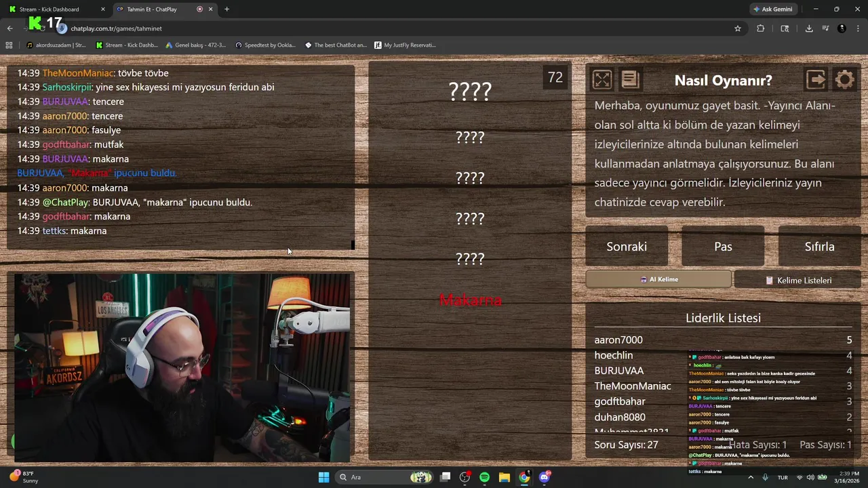Close the Stream - Kick Dashboard tab
This screenshot has height=488, width=868.
click(x=103, y=9)
